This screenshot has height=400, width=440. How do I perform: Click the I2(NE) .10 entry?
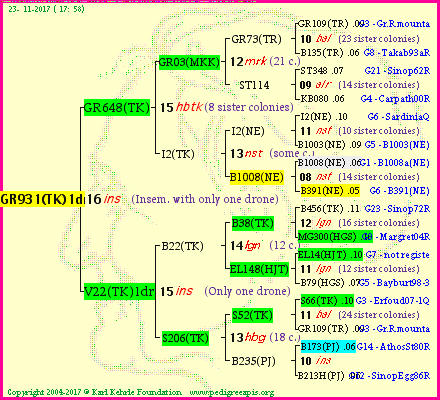[x=324, y=117]
